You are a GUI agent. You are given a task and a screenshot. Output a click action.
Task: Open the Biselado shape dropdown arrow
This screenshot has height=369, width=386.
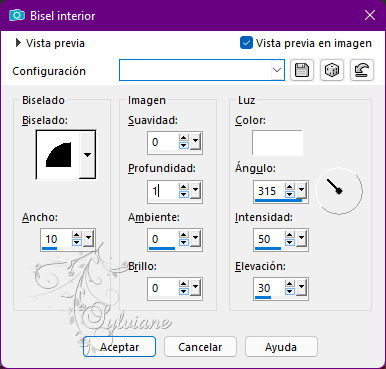[x=87, y=155]
